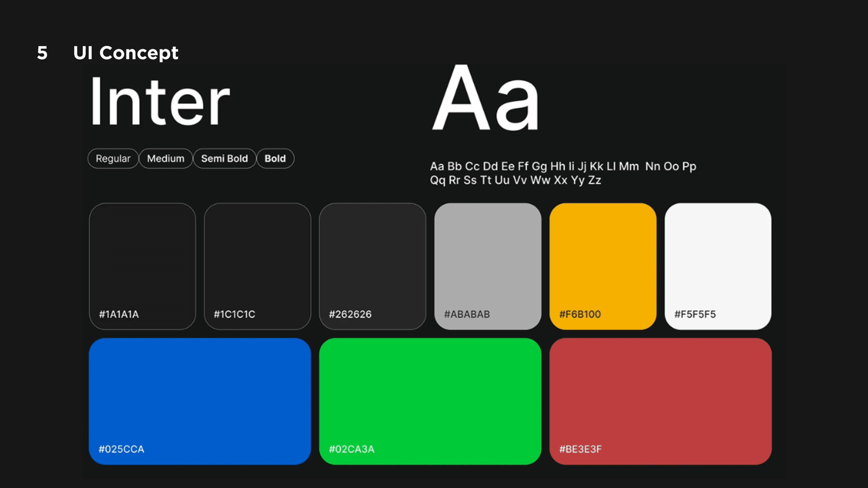868x488 pixels.
Task: Pick the #1C1C1C swatch
Action: click(257, 266)
